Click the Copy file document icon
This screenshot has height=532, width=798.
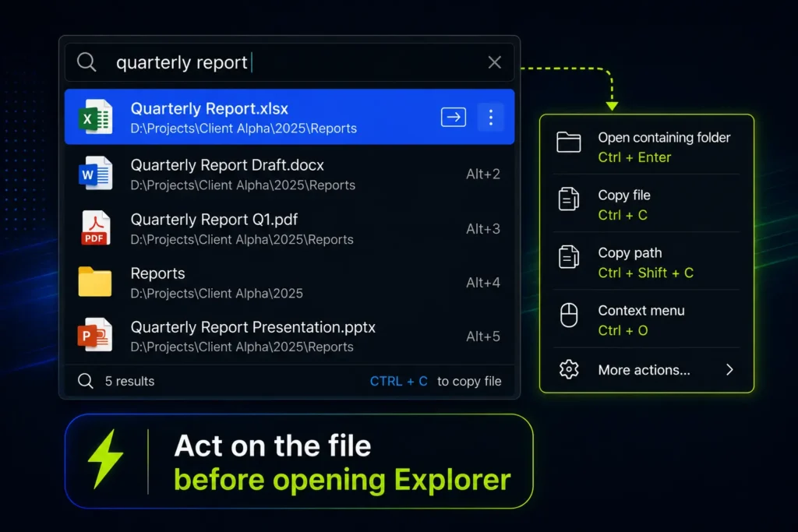[568, 199]
